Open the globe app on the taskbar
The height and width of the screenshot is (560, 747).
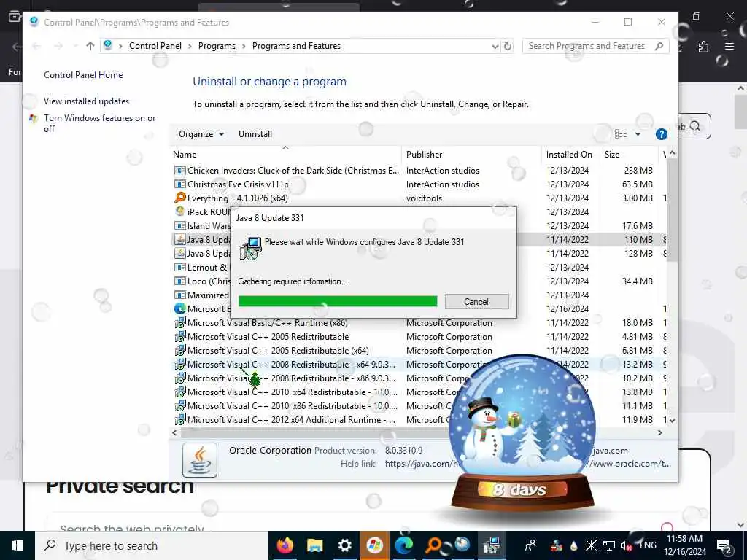462,545
